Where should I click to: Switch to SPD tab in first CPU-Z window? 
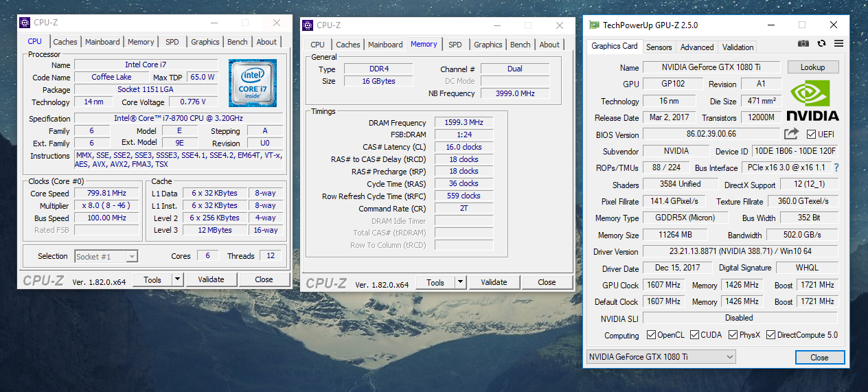[x=172, y=42]
